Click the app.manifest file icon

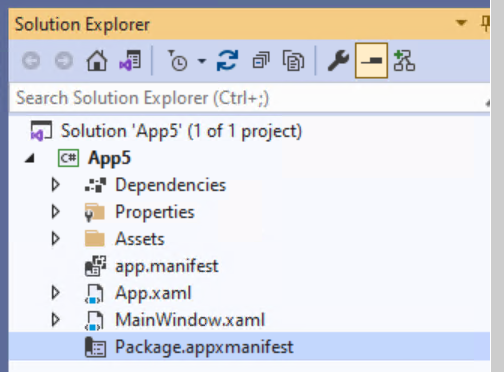[x=95, y=266]
